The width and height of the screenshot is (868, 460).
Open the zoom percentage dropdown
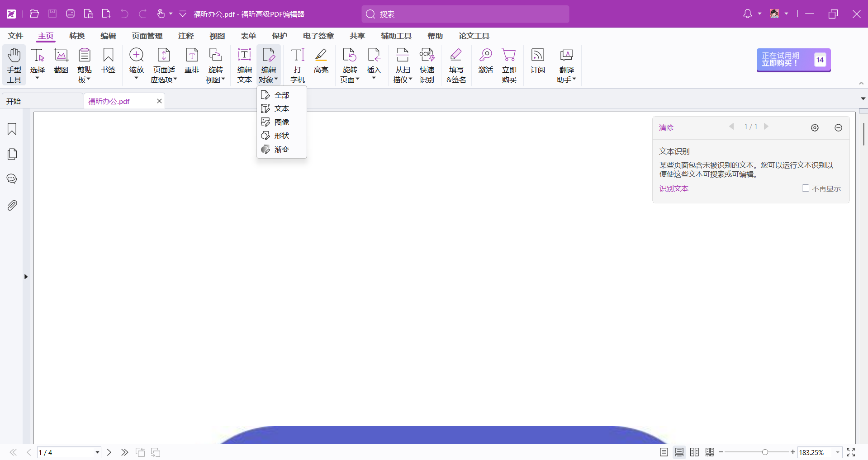837,452
